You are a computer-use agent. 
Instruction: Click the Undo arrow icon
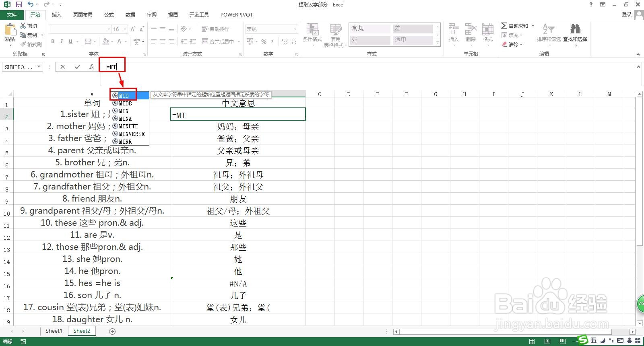(x=30, y=4)
